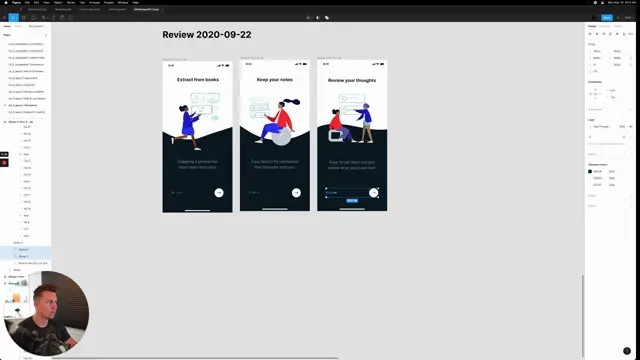Select the Keep your notes heading
This screenshot has height=360, width=640.
[275, 80]
